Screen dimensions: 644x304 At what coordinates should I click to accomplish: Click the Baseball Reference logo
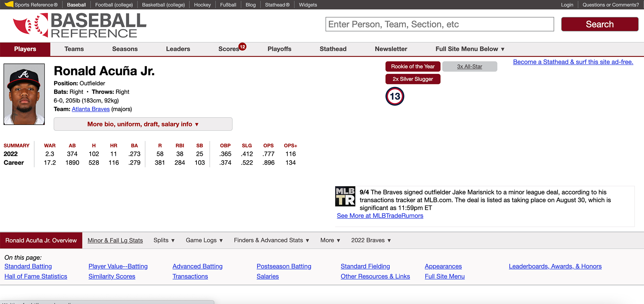(x=80, y=26)
